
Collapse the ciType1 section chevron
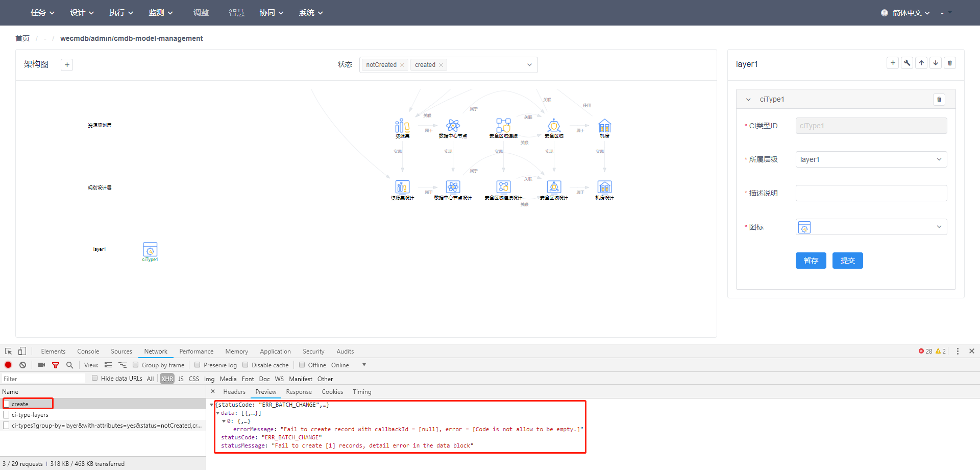coord(748,100)
